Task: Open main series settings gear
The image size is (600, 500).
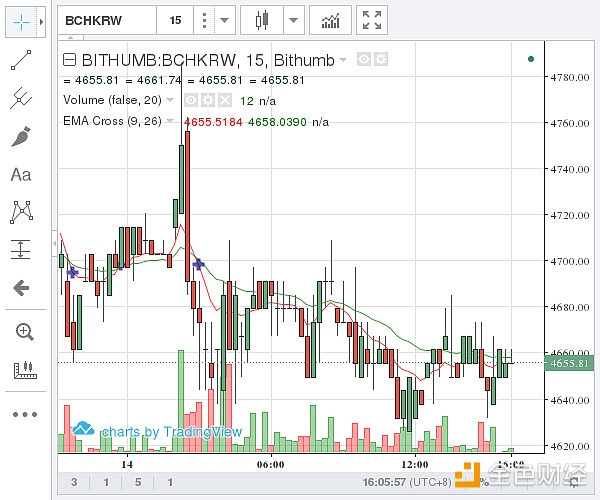Action: 381,59
